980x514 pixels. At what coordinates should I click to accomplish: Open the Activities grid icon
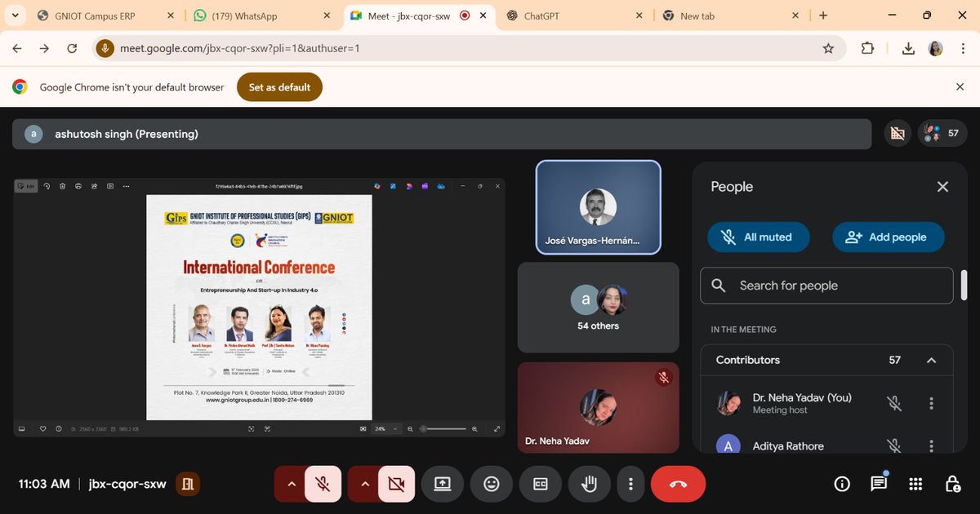915,484
